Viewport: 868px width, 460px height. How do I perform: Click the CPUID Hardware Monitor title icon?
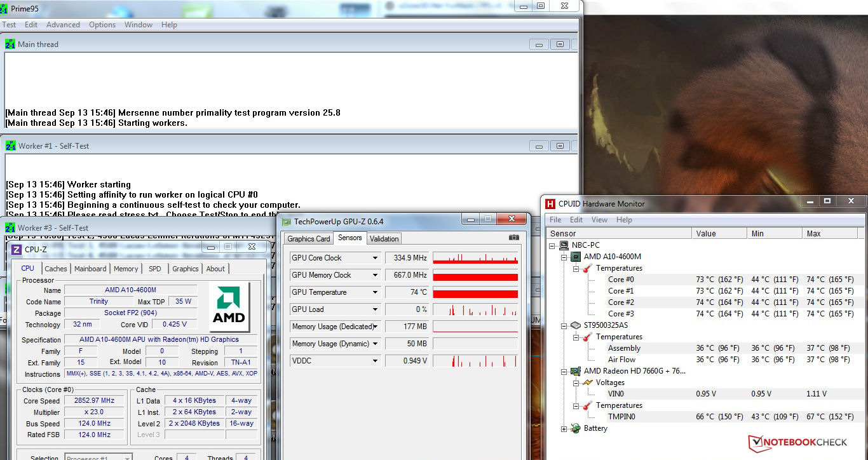tap(550, 204)
